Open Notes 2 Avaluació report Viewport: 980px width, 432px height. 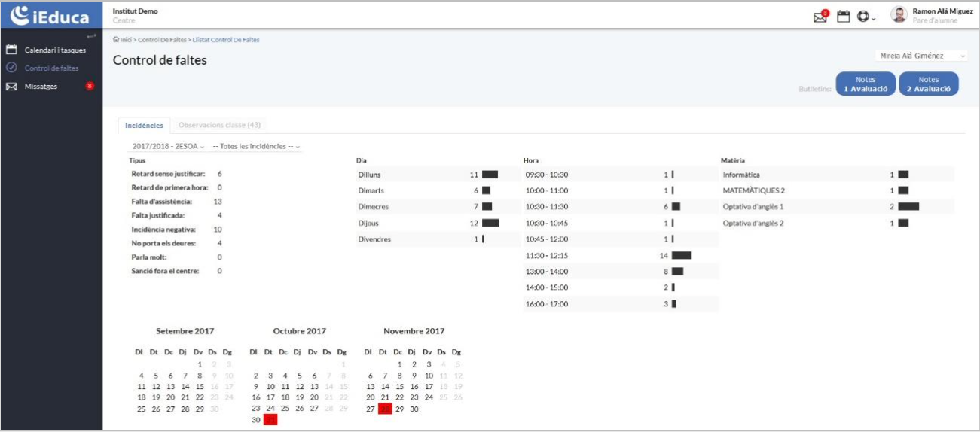point(929,84)
